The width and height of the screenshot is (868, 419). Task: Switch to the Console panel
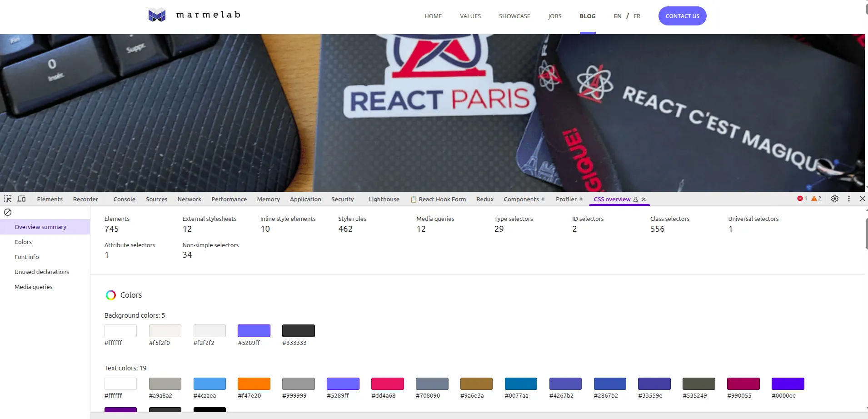(x=124, y=199)
